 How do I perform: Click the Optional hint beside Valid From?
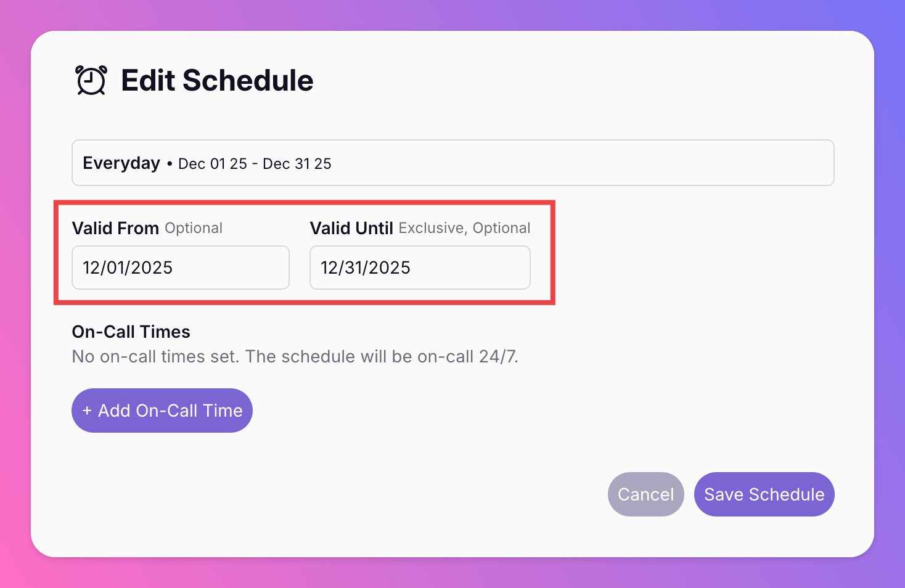pyautogui.click(x=194, y=228)
